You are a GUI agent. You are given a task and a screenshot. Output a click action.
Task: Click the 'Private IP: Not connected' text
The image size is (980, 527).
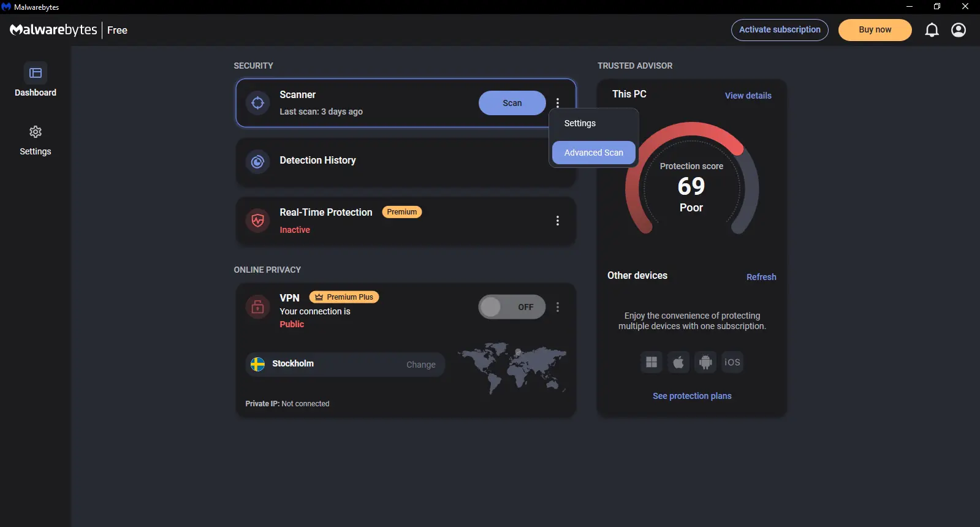pos(287,404)
